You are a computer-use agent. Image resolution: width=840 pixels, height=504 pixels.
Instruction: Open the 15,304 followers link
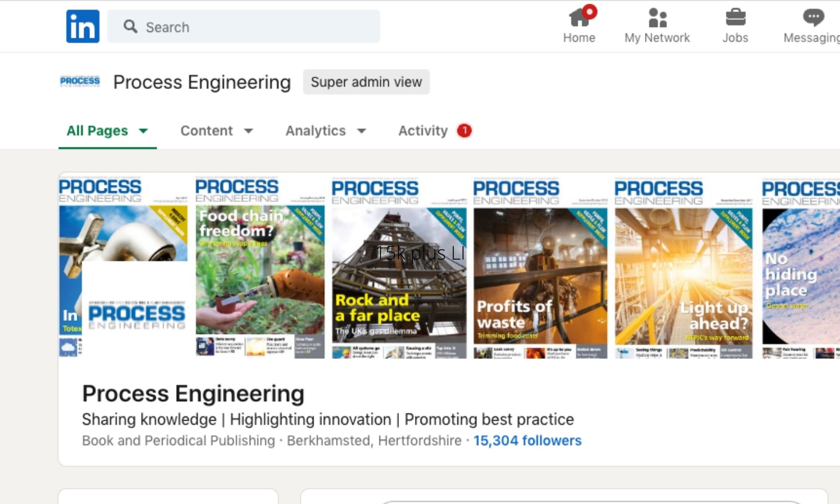click(x=528, y=441)
